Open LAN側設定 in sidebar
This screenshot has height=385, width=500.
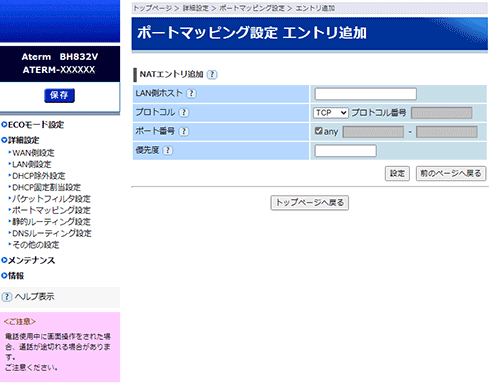point(32,164)
